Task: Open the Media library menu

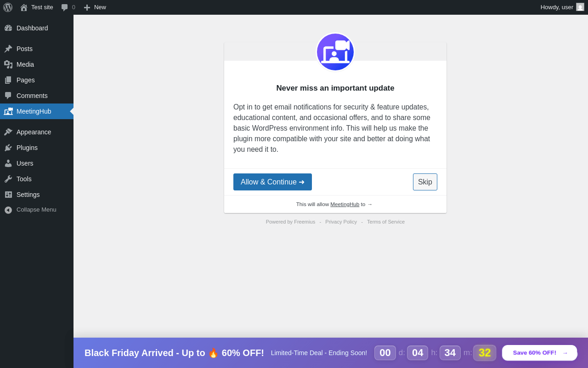Action: (x=37, y=64)
